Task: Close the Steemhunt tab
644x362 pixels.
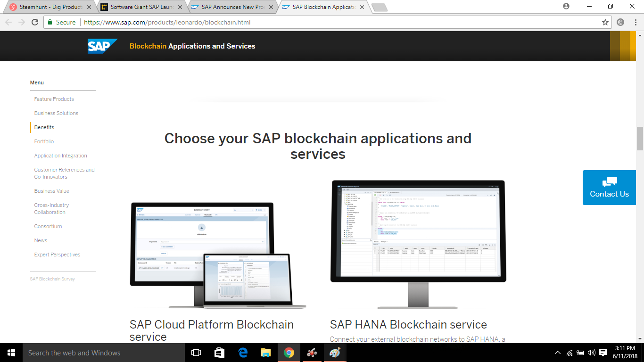Action: pos(89,7)
